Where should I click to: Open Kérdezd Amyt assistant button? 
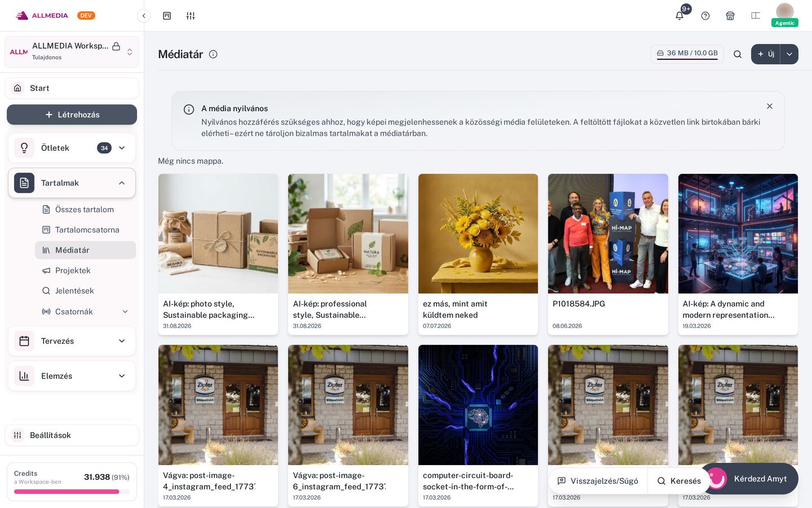click(x=749, y=479)
